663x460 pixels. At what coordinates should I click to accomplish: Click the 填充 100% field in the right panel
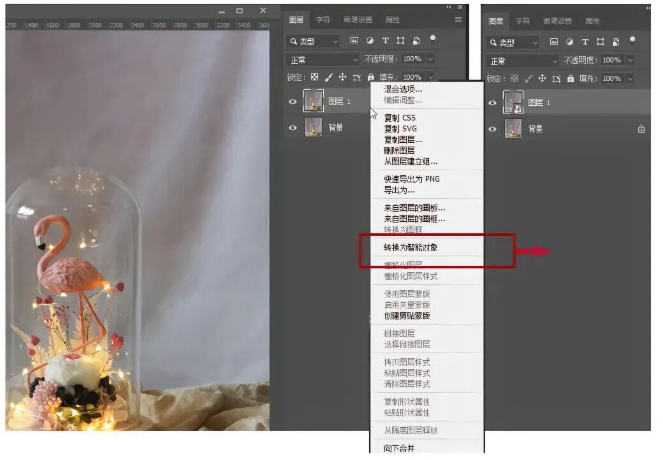pyautogui.click(x=612, y=78)
